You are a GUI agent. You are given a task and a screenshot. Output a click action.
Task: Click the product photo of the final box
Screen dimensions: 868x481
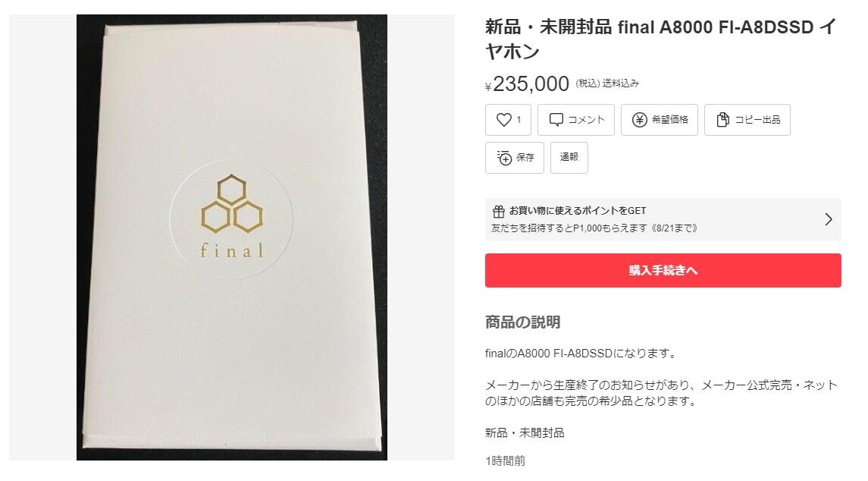pyautogui.click(x=231, y=237)
